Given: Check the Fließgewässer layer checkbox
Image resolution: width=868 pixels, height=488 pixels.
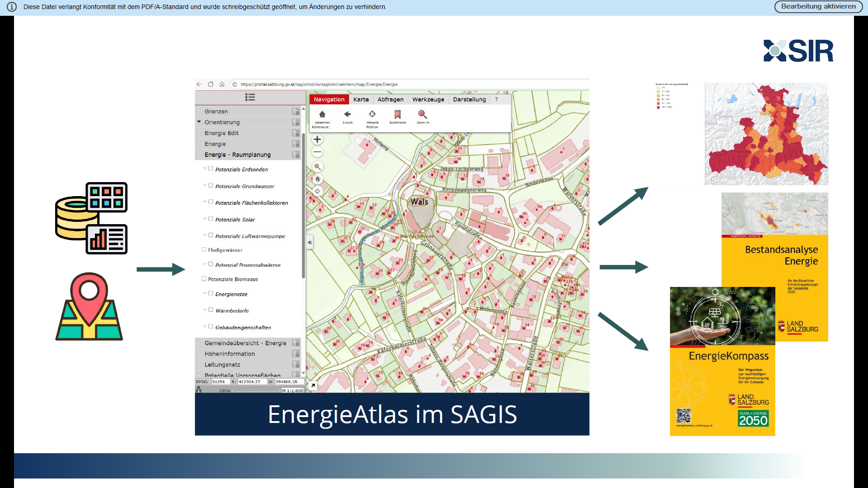Looking at the screenshot, I should tap(204, 250).
